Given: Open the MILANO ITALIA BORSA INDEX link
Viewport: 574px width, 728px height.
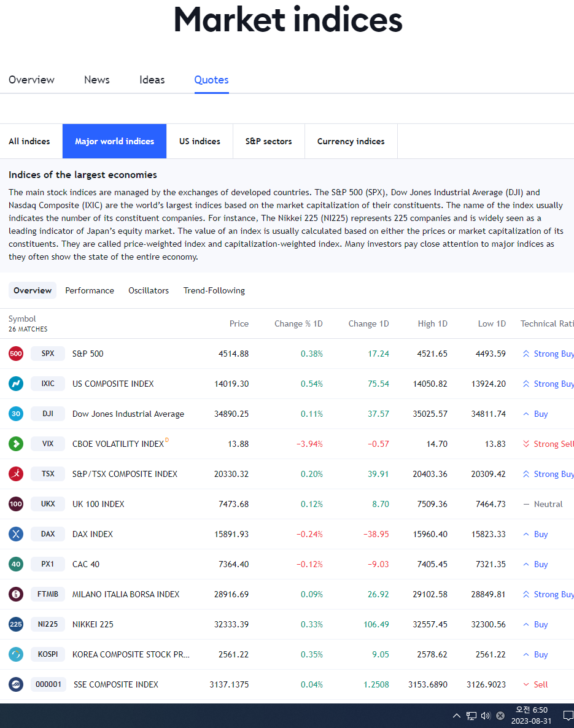Looking at the screenshot, I should (x=126, y=594).
